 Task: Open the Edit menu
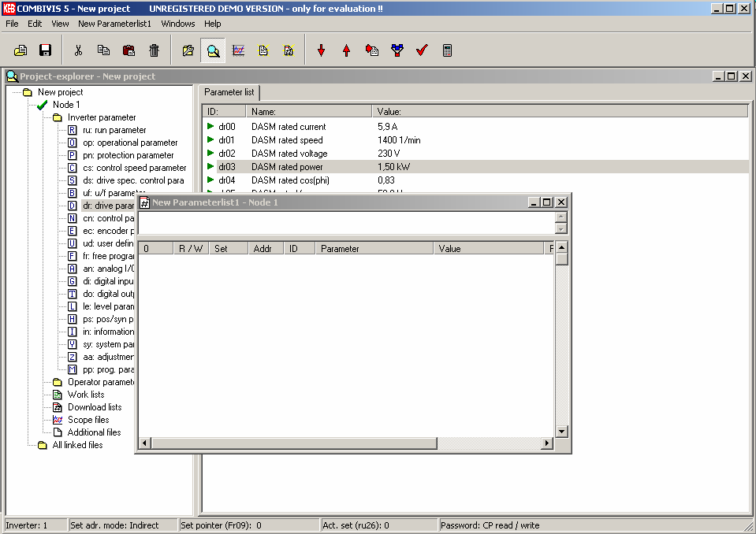point(34,24)
